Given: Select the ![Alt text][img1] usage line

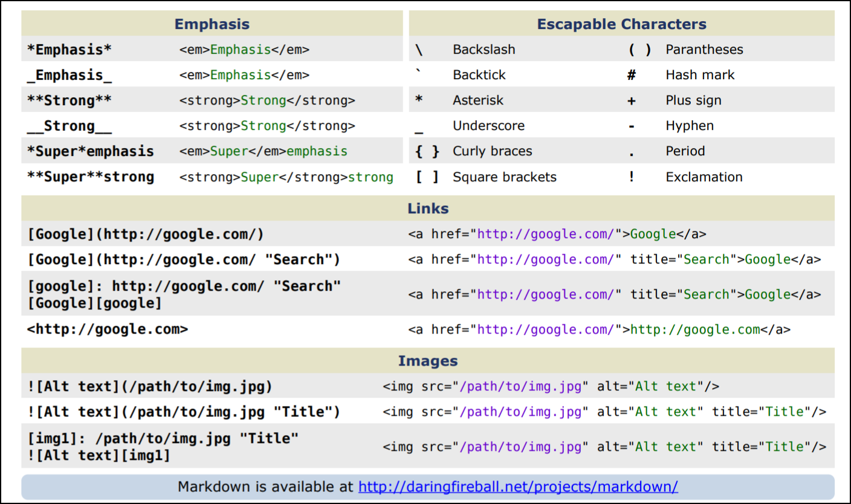Looking at the screenshot, I should [x=99, y=456].
